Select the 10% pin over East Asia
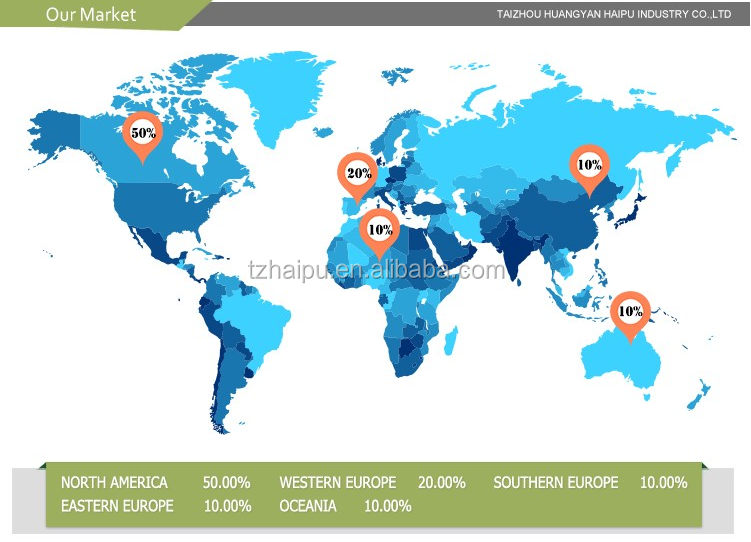Viewport: 751px width, 542px height. 588,165
